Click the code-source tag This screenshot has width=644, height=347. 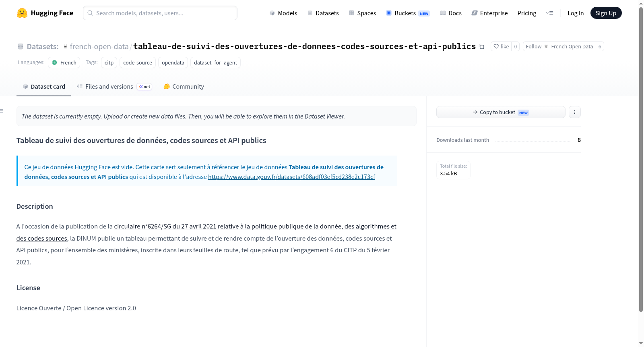(x=138, y=62)
